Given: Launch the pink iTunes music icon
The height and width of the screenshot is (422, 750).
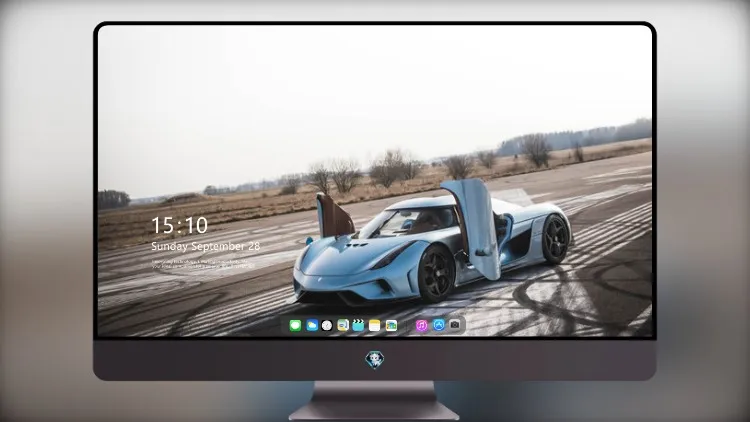Looking at the screenshot, I should click(421, 325).
